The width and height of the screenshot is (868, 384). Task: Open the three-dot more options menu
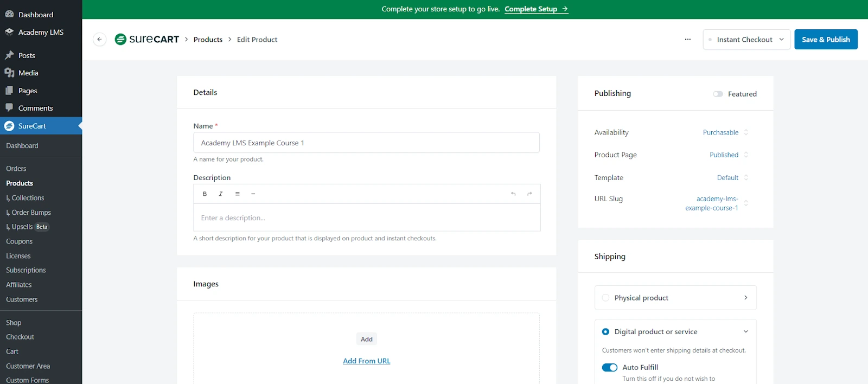688,40
